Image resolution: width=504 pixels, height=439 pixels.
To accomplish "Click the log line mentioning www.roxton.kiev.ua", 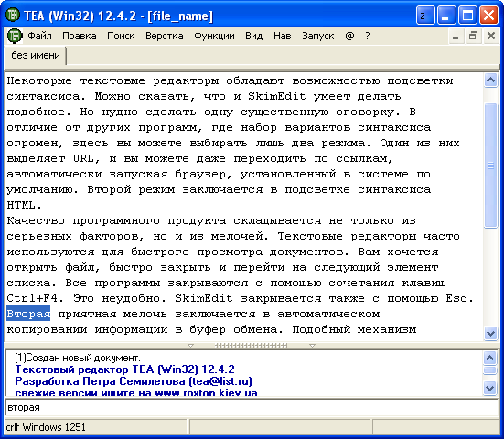I will pos(136,392).
